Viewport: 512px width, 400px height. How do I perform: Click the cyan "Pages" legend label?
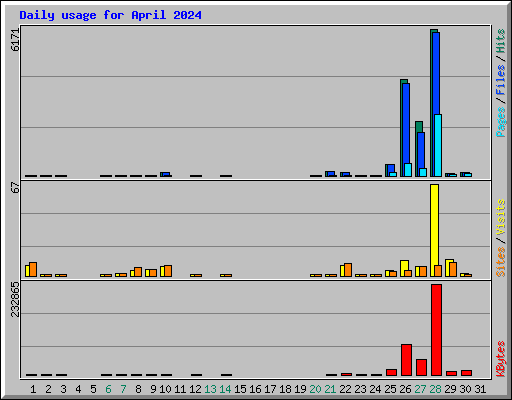[501, 122]
